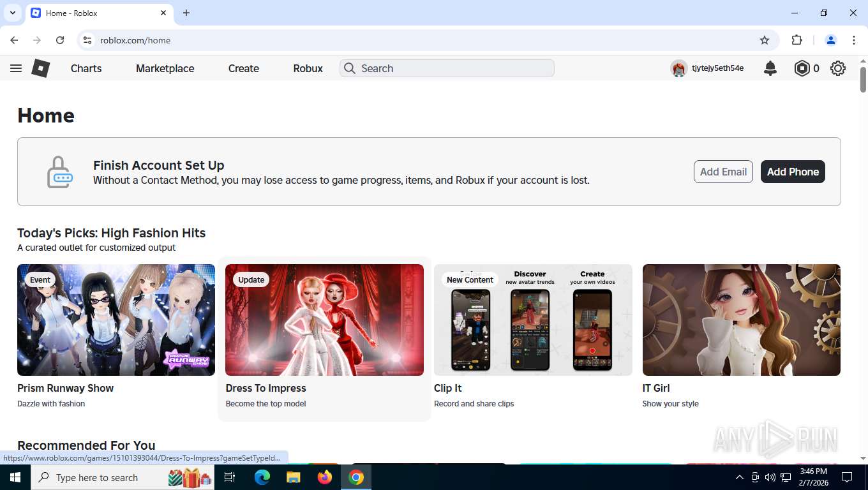Screen dimensions: 868x490
Task: Click the Roblox logo icon
Action: [41, 68]
